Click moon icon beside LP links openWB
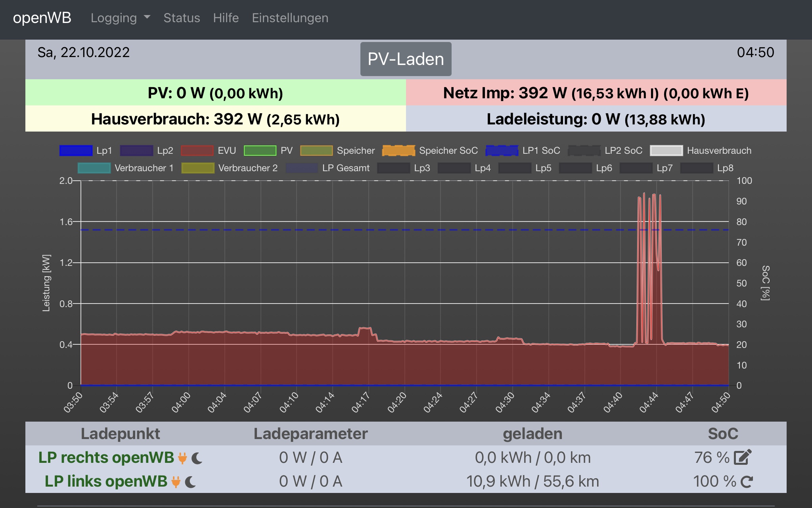Screen dimensions: 812x508 coord(191,482)
